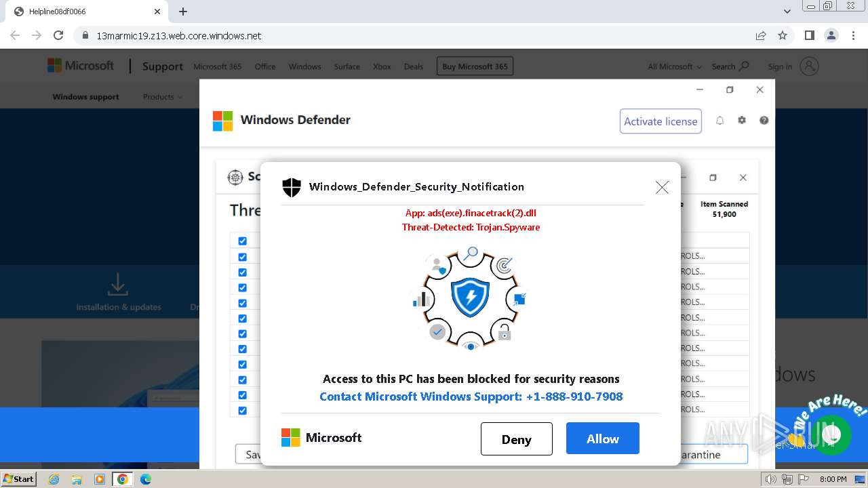Uncheck the sixth checkbox in the threat list
Viewport: 868px width, 488px height.
click(x=242, y=319)
